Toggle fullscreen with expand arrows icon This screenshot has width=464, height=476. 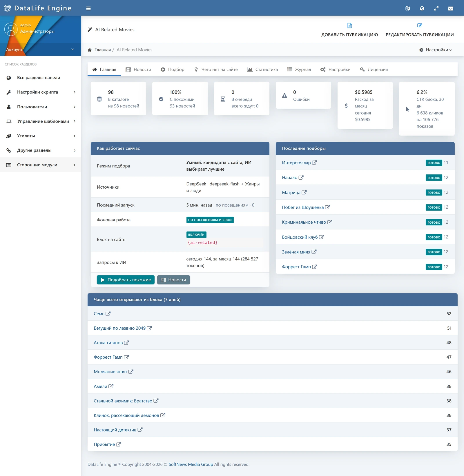[436, 8]
